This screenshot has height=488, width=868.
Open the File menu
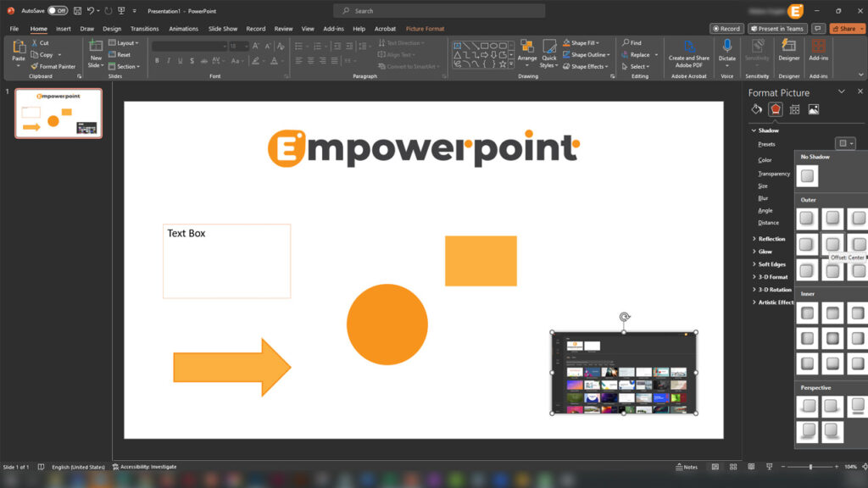tap(14, 29)
